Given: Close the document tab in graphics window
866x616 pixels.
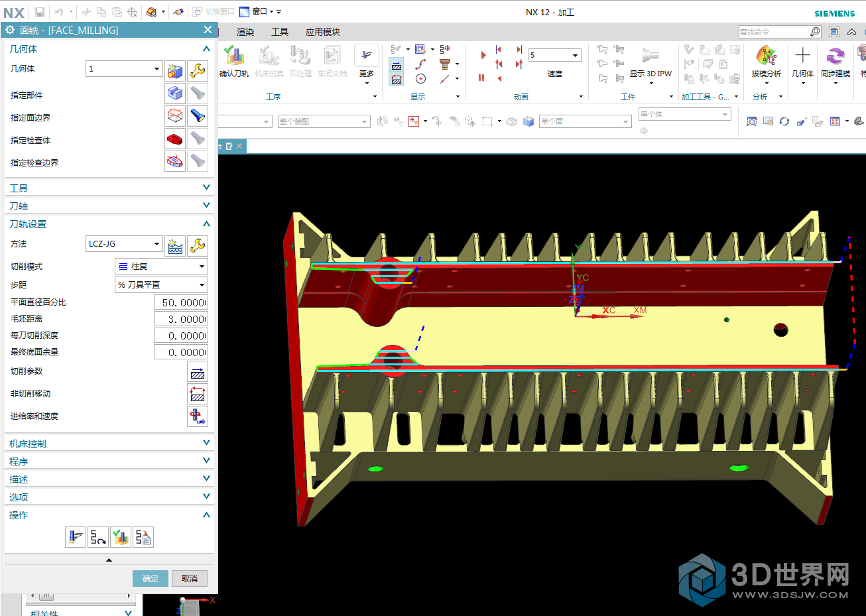Looking at the screenshot, I should click(x=239, y=146).
